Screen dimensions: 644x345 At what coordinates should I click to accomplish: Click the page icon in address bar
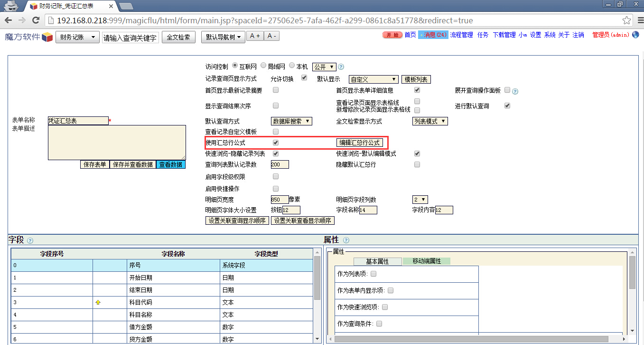pos(51,20)
